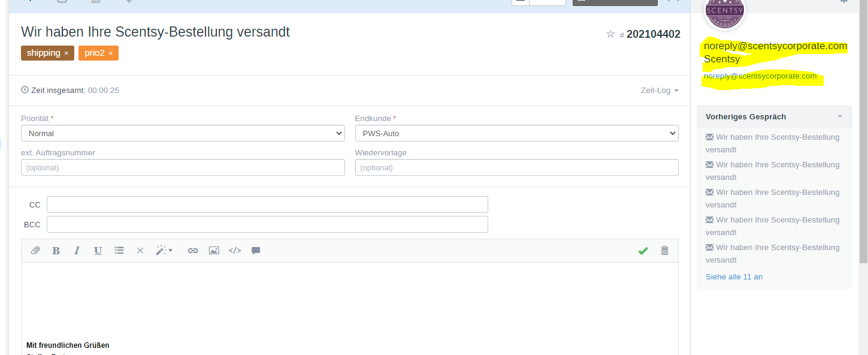Image resolution: width=868 pixels, height=355 pixels.
Task: Attach a file with the paperclip icon
Action: pos(35,251)
